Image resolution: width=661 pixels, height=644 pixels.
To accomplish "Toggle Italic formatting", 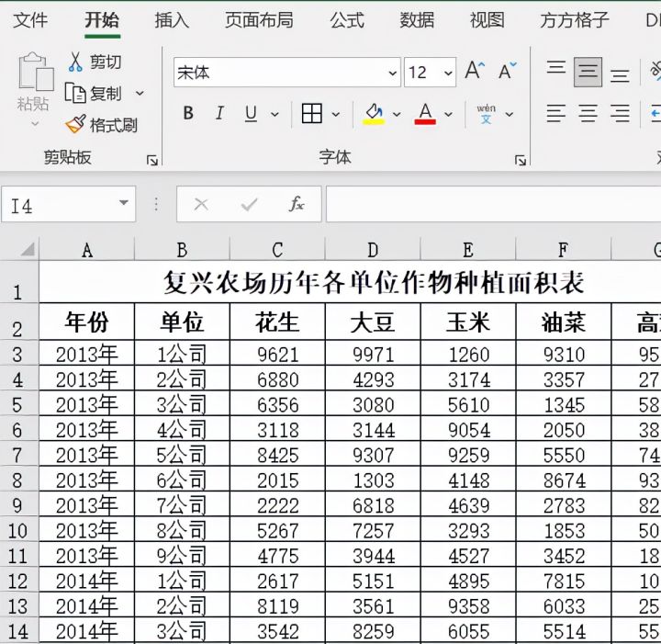I will point(219,113).
